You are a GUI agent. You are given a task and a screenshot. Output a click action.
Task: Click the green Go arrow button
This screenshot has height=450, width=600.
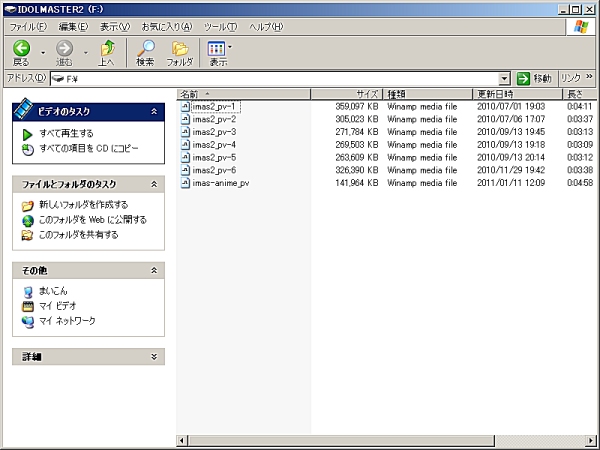click(523, 79)
